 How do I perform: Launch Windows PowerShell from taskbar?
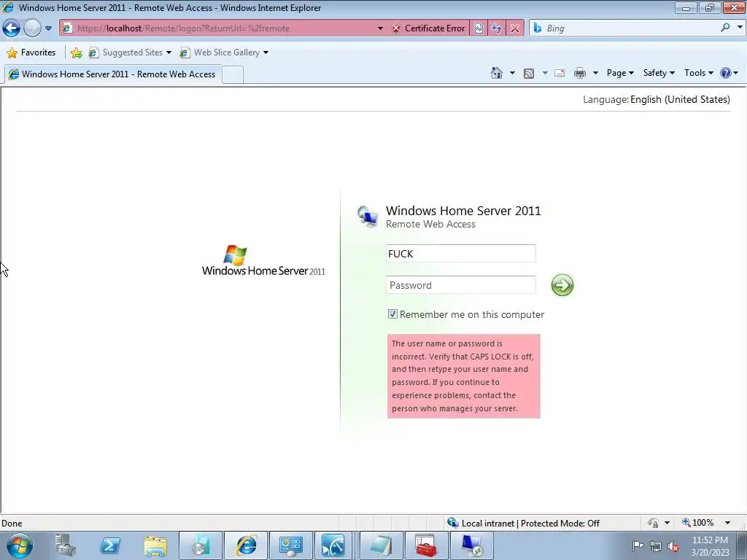tap(110, 545)
